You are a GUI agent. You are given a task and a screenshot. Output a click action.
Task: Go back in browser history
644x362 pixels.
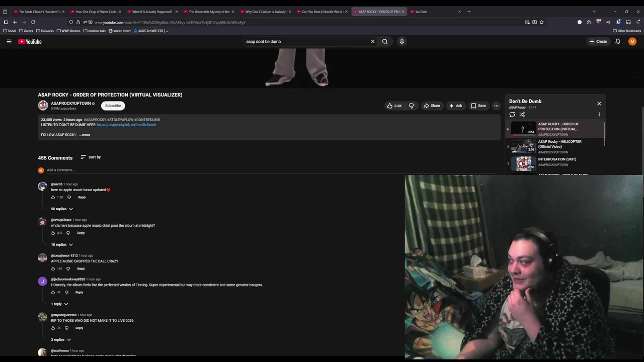point(15,22)
